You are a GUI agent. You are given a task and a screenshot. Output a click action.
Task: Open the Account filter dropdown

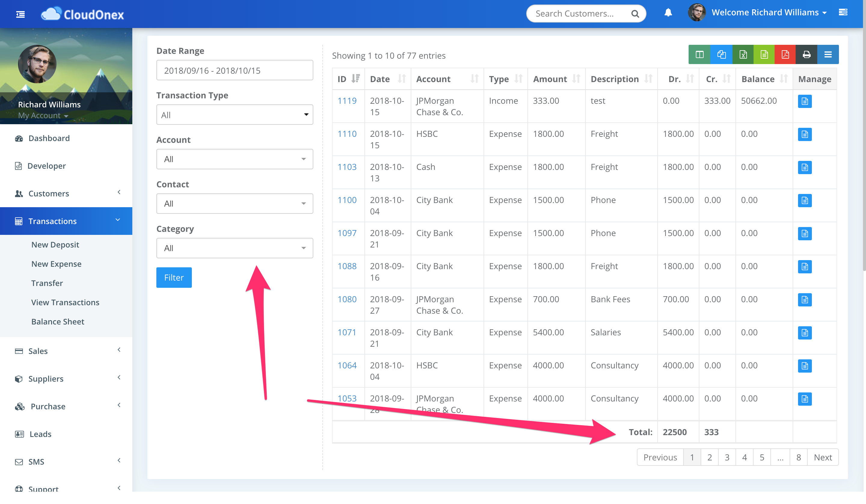[x=235, y=159]
